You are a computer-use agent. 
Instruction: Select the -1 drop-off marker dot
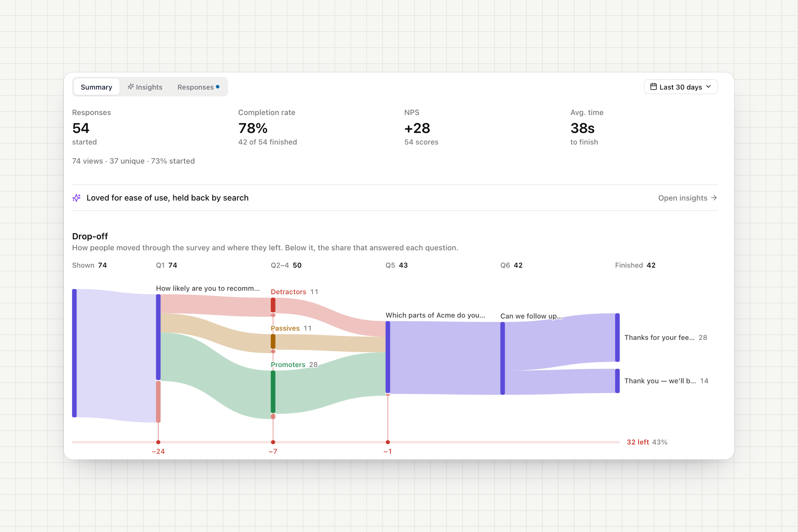pos(388,442)
